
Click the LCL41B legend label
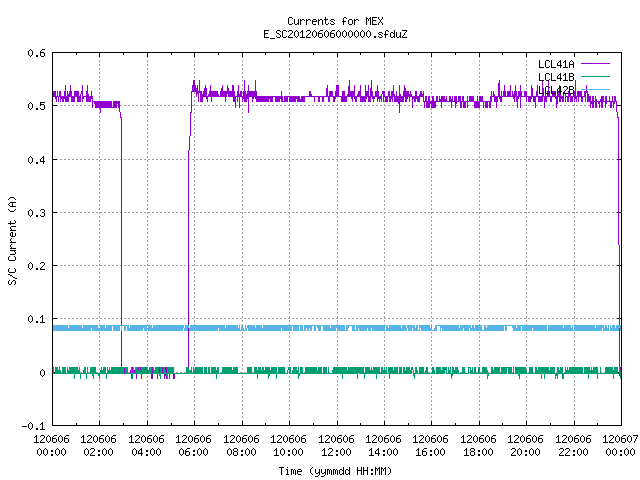pyautogui.click(x=556, y=77)
